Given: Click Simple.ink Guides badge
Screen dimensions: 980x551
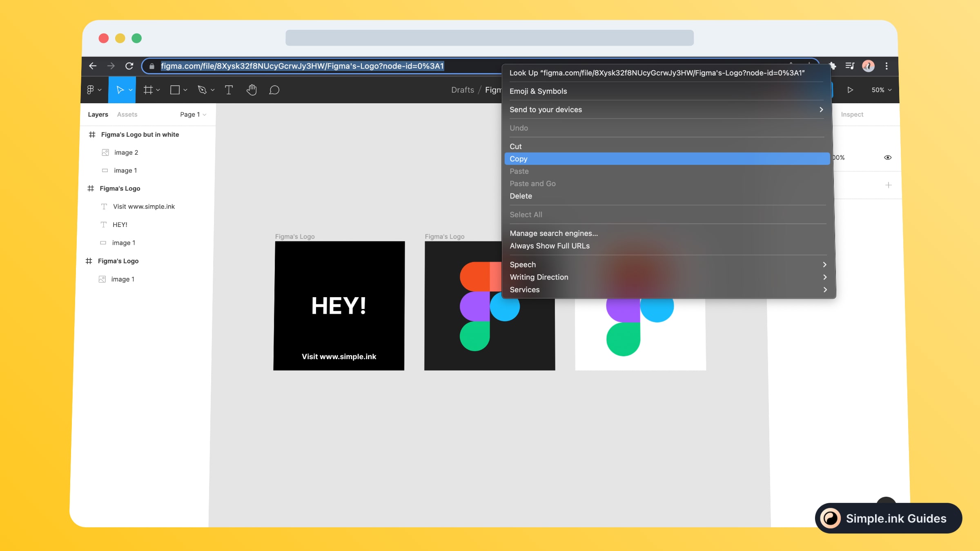Looking at the screenshot, I should [888, 518].
